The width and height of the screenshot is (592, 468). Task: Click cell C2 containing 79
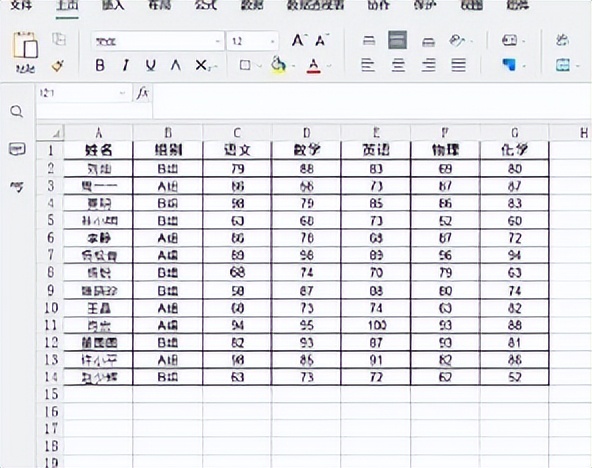coord(237,168)
